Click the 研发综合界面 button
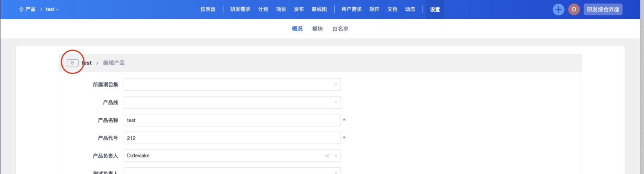644x174 pixels. point(603,10)
